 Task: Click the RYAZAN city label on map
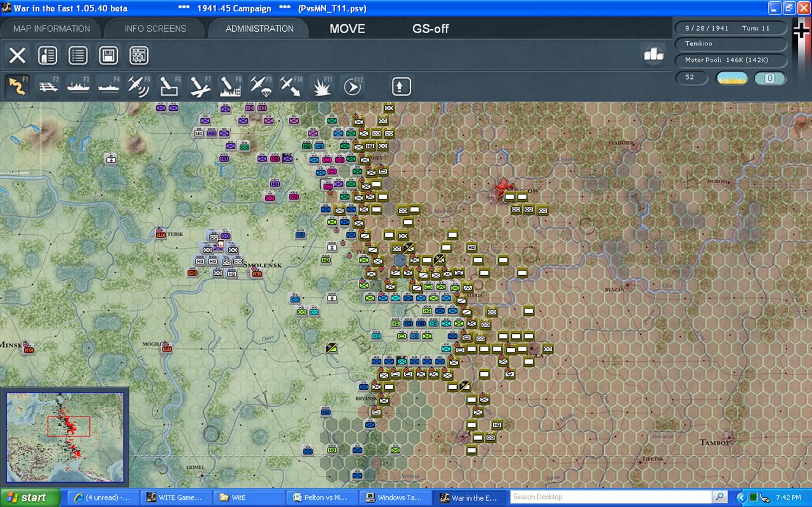614,289
